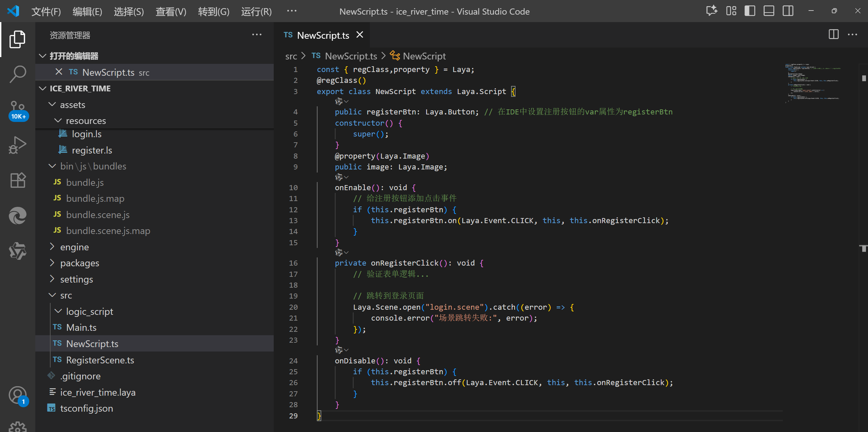Image resolution: width=868 pixels, height=432 pixels.
Task: Split the editor to the right
Action: click(833, 35)
